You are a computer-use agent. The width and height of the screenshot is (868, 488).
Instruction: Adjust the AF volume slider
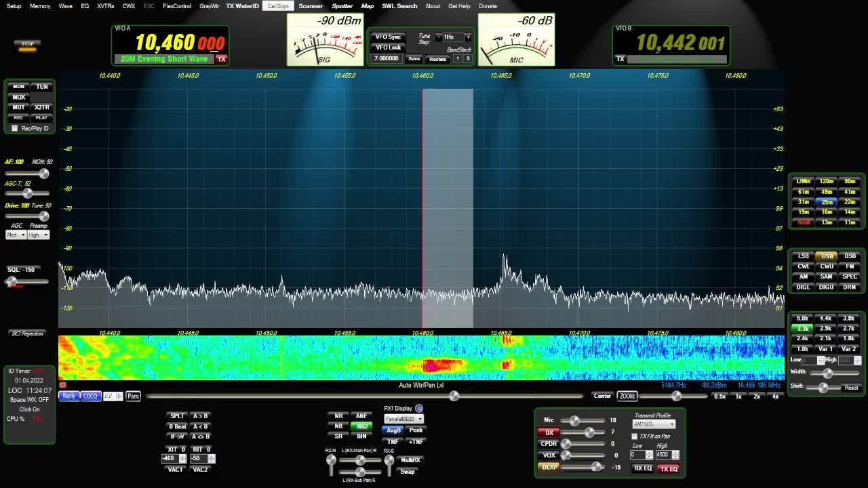tap(27, 174)
